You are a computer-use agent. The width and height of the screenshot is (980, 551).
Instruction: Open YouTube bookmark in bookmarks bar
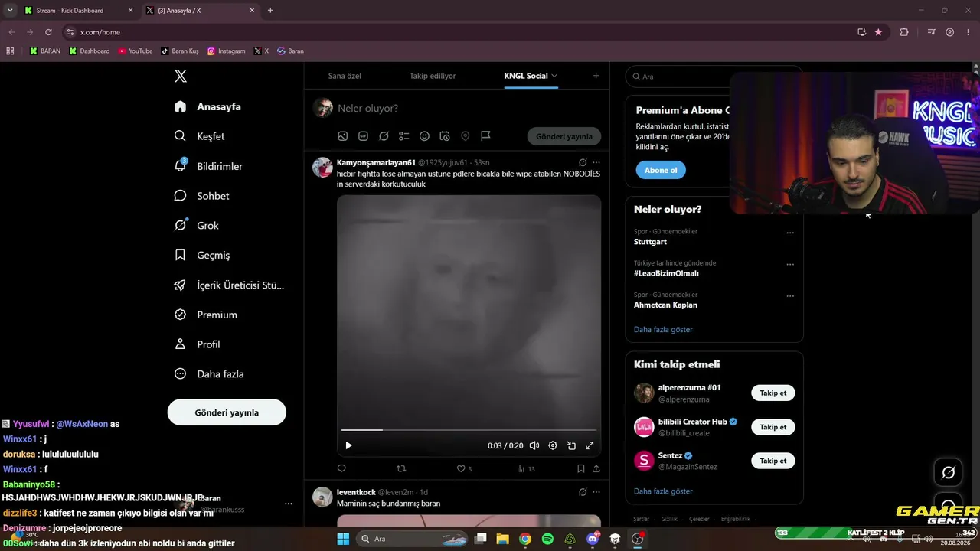(136, 51)
